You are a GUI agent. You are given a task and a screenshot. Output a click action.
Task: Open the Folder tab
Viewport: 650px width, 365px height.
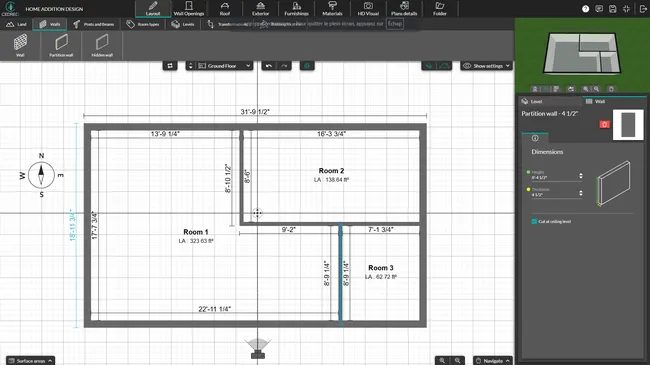pos(440,8)
